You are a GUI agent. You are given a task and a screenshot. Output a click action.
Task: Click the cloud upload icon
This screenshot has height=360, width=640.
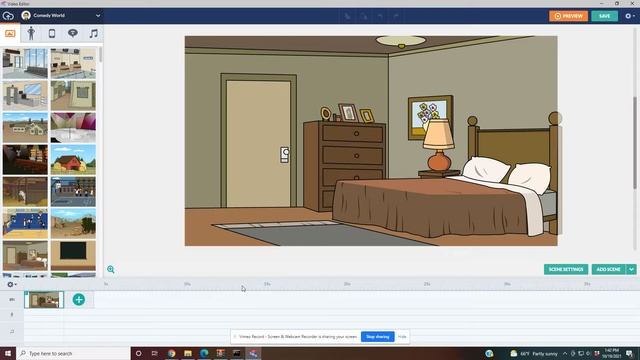coord(8,16)
